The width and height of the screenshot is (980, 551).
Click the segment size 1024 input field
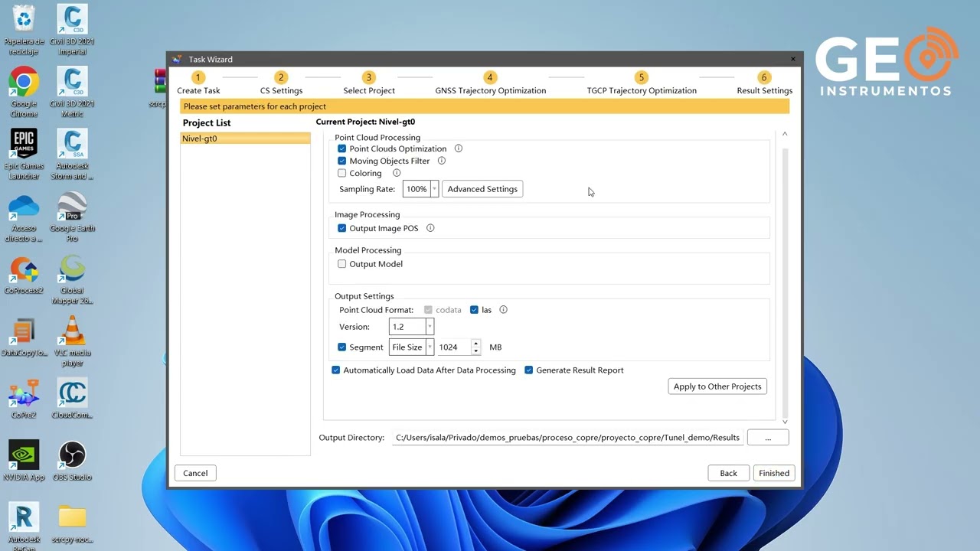(x=453, y=347)
